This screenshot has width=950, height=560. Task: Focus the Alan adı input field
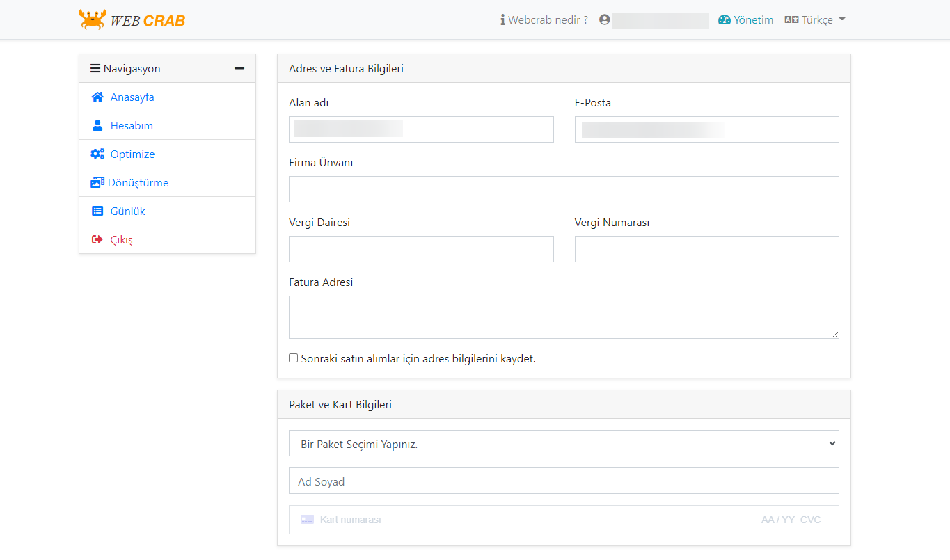[x=421, y=129]
